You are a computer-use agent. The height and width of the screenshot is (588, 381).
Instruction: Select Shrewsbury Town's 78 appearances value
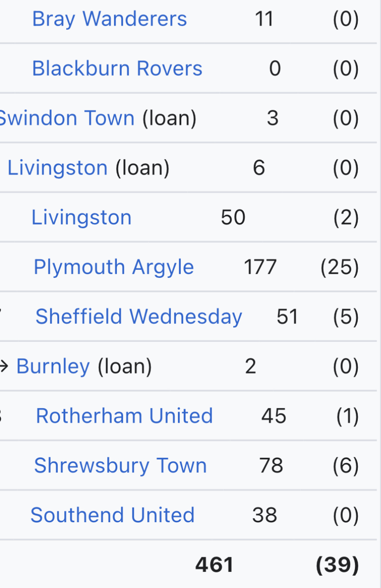[x=271, y=466]
